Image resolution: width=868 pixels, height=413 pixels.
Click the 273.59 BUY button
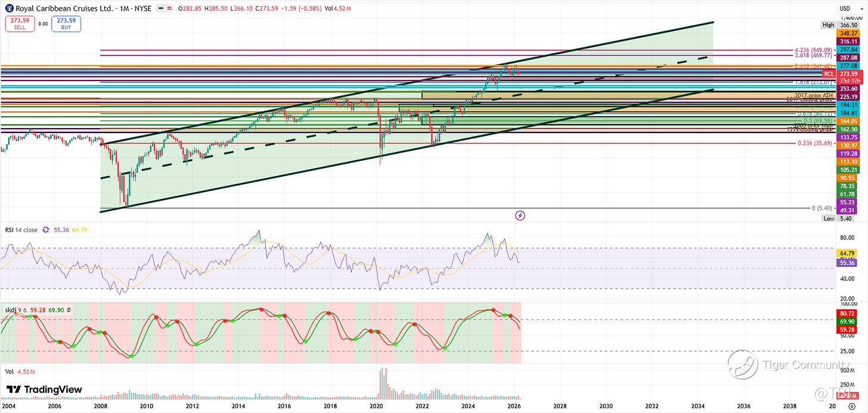tap(66, 23)
